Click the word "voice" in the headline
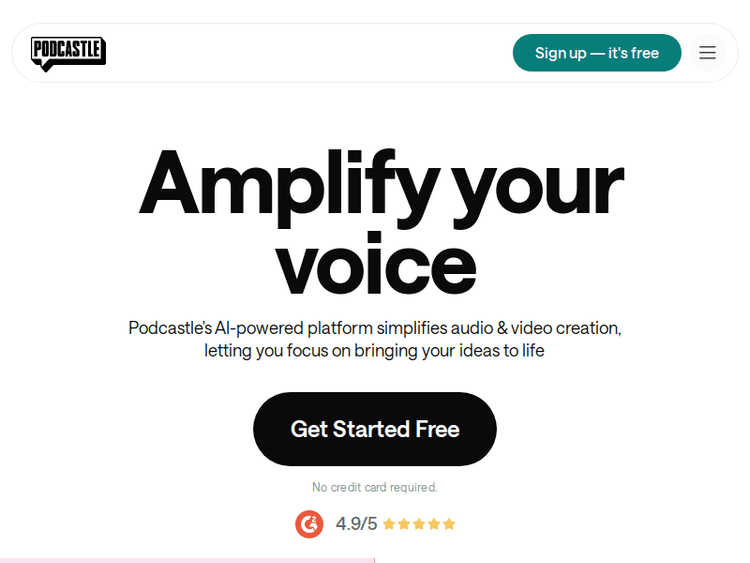This screenshot has height=563, width=750. tap(375, 264)
